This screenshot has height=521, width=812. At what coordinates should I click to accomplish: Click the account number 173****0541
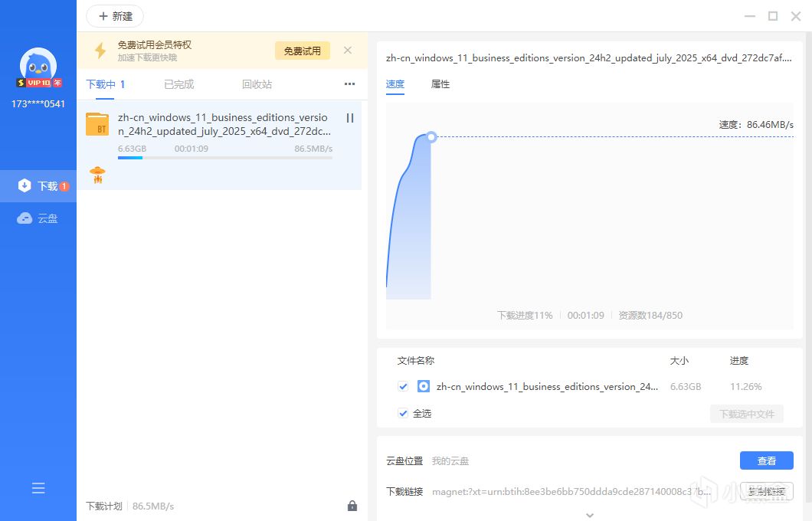coord(38,103)
